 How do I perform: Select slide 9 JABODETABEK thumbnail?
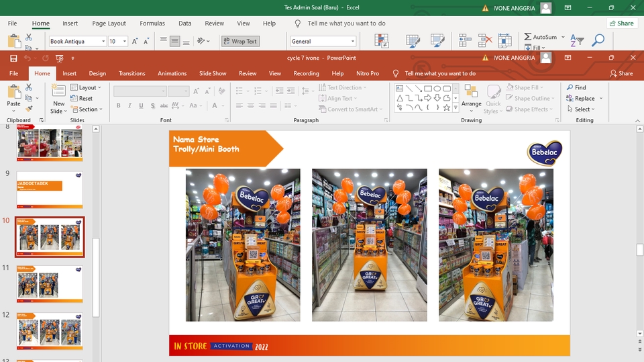50,189
